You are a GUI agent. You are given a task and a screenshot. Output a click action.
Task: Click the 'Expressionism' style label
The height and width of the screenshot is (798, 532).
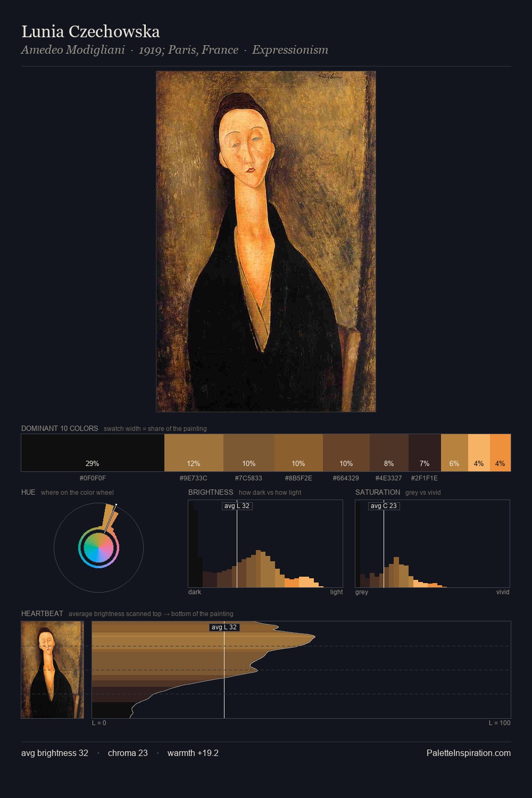(x=290, y=50)
